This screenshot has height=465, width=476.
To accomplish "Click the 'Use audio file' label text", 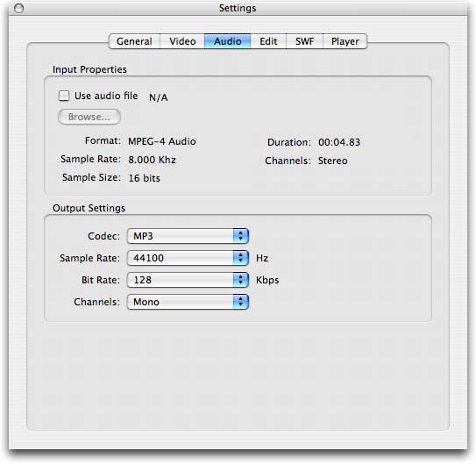I will pos(106,96).
